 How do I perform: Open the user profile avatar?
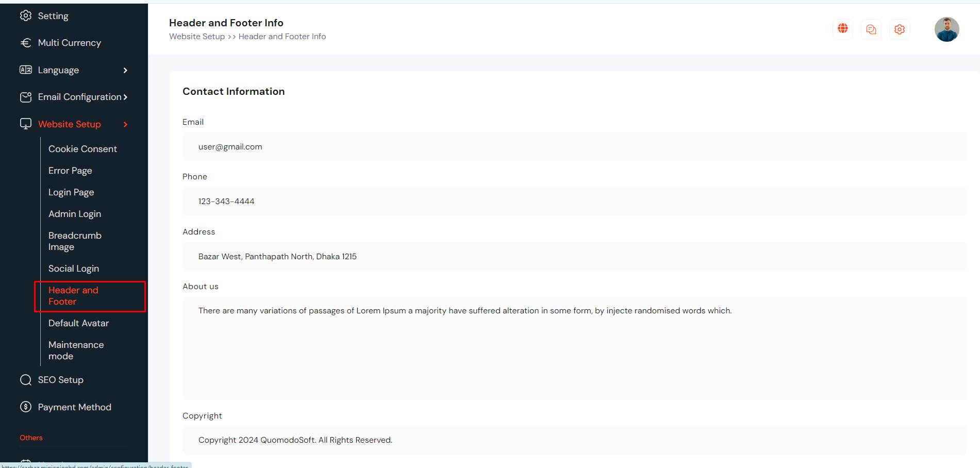(946, 29)
